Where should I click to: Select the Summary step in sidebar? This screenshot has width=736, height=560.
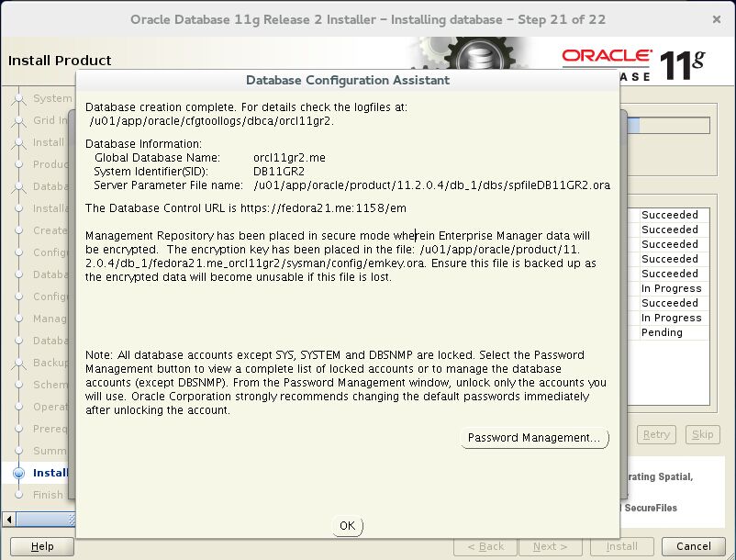[50, 451]
